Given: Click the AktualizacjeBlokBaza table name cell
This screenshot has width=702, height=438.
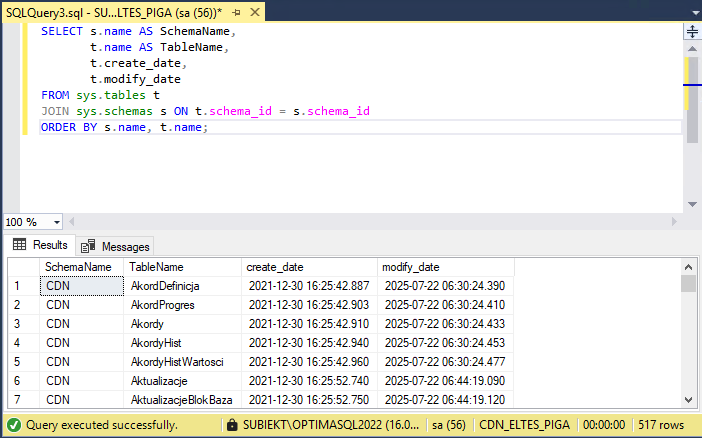Looking at the screenshot, I should [x=182, y=399].
